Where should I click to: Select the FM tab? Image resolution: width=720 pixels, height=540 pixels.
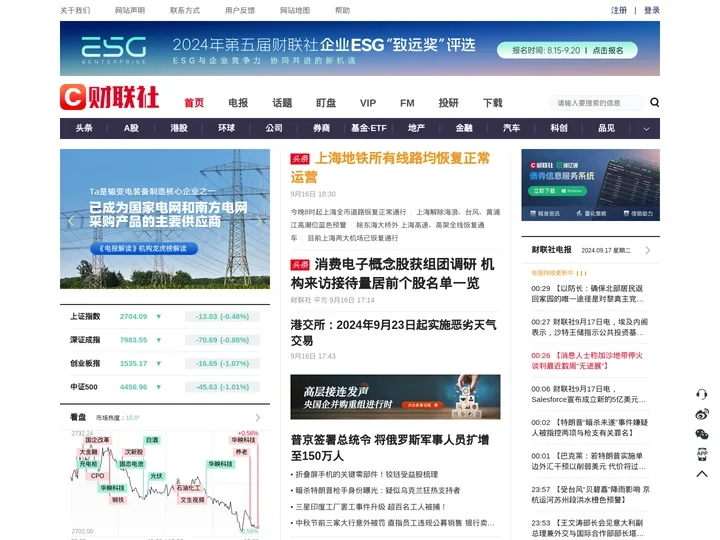click(407, 103)
